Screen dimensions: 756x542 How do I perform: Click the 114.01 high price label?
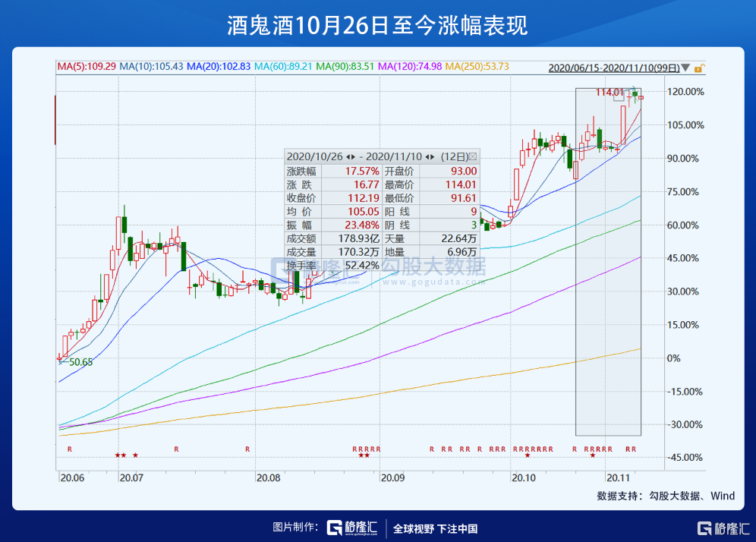click(x=610, y=92)
